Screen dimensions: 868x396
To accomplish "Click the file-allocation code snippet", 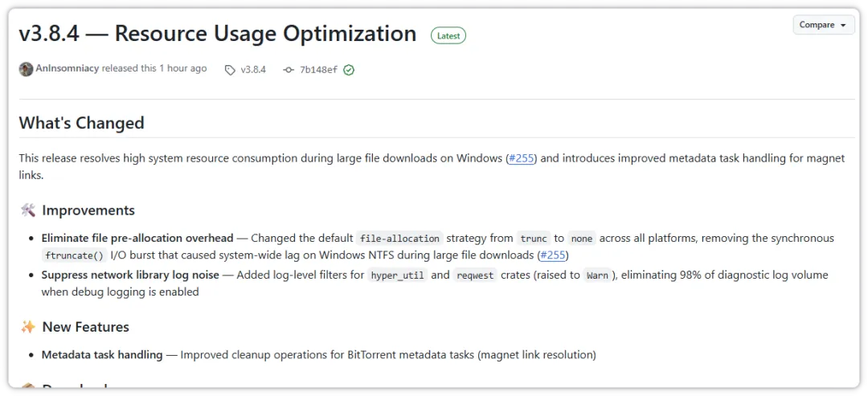I will (399, 239).
